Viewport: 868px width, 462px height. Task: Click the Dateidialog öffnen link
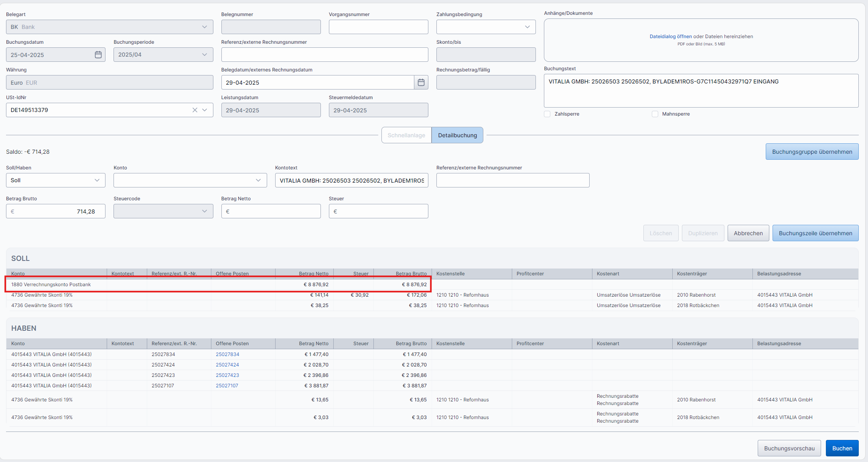[x=671, y=37]
